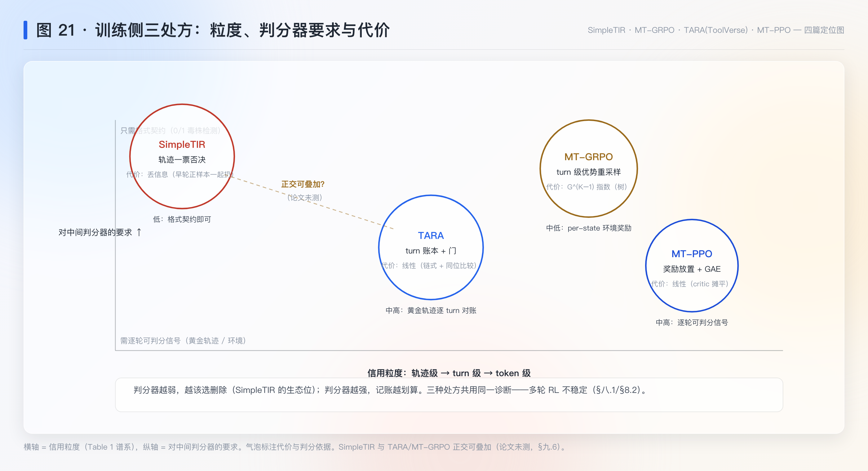The width and height of the screenshot is (868, 471).
Task: Click caption '低：格式契约即可'
Action: 182,219
